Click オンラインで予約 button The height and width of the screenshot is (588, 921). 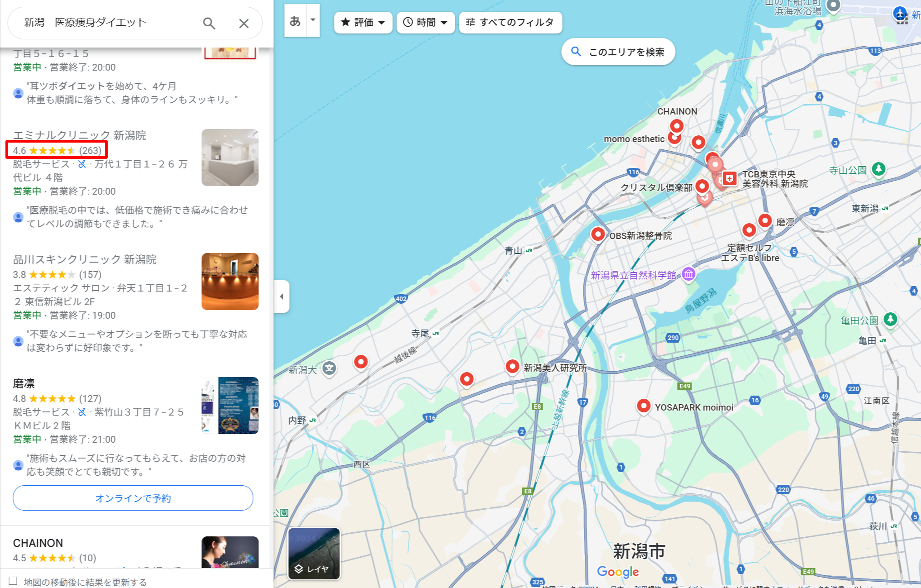pos(133,498)
